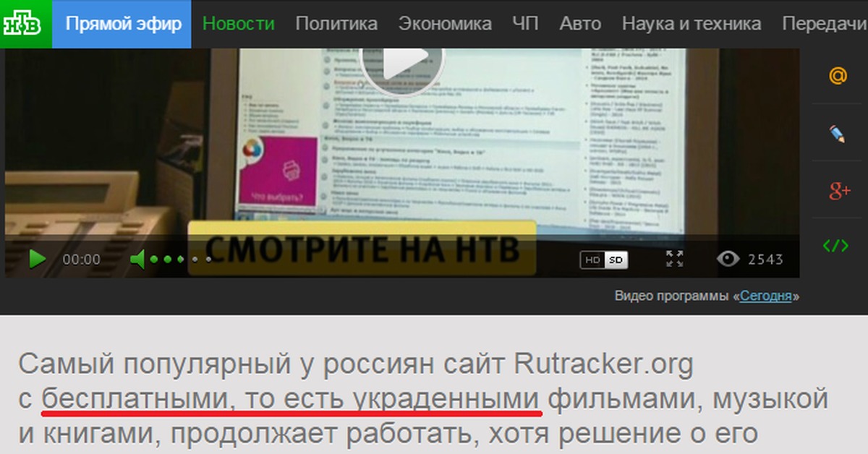Enter fullscreen mode in video player
Image resolution: width=868 pixels, height=454 pixels.
click(674, 259)
